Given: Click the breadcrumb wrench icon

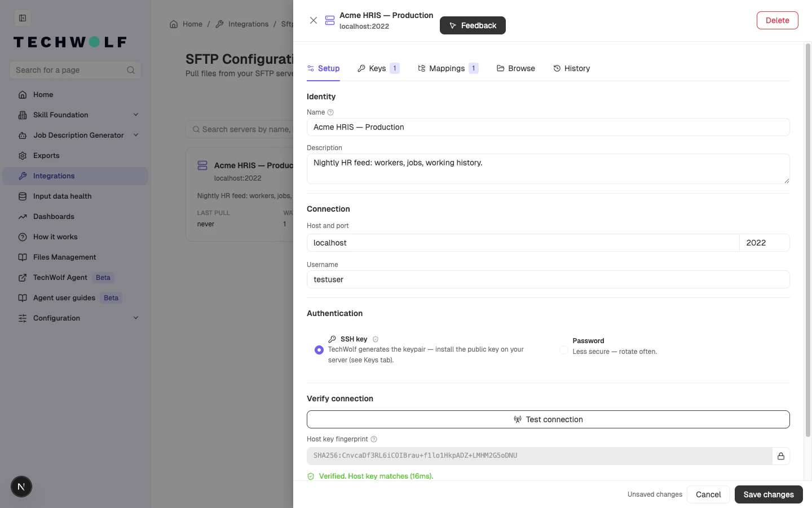Looking at the screenshot, I should click(x=220, y=24).
